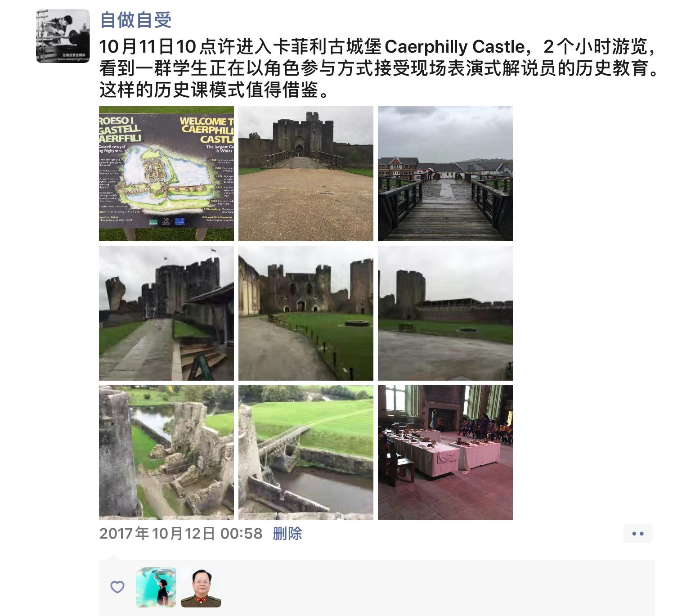Delete the post with 删除 link
This screenshot has height=616, width=691.
287,534
